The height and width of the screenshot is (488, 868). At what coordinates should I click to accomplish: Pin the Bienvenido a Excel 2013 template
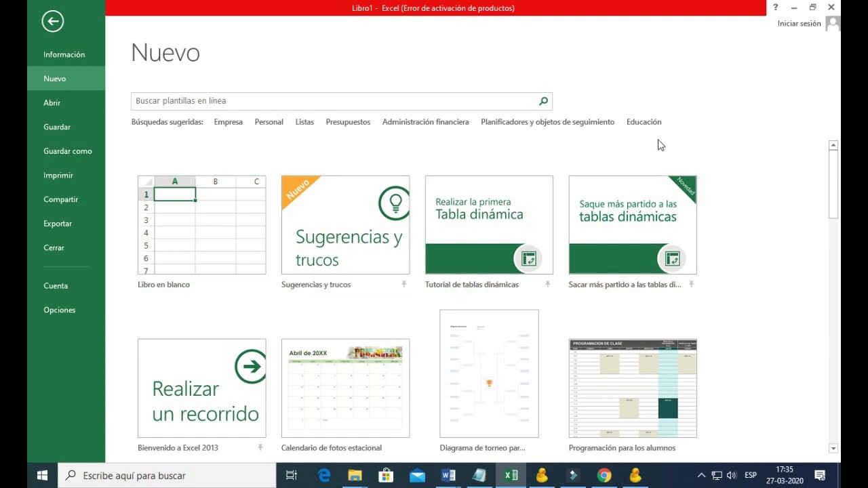point(260,448)
